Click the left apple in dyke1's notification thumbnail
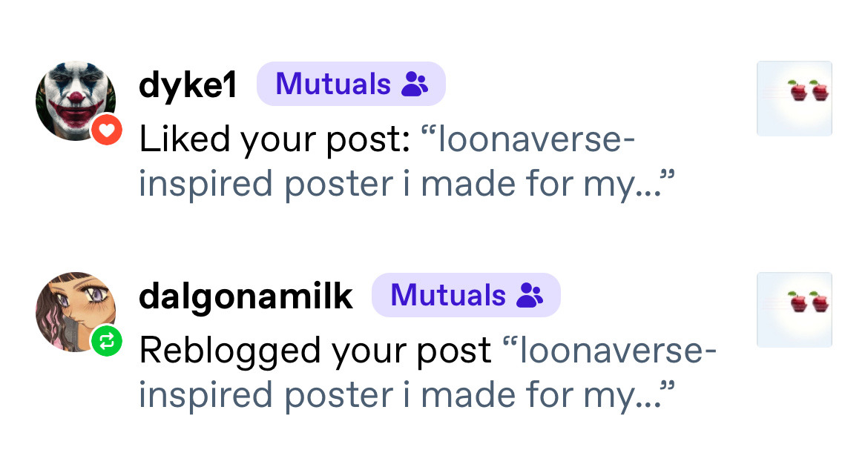This screenshot has width=868, height=467. point(799,92)
